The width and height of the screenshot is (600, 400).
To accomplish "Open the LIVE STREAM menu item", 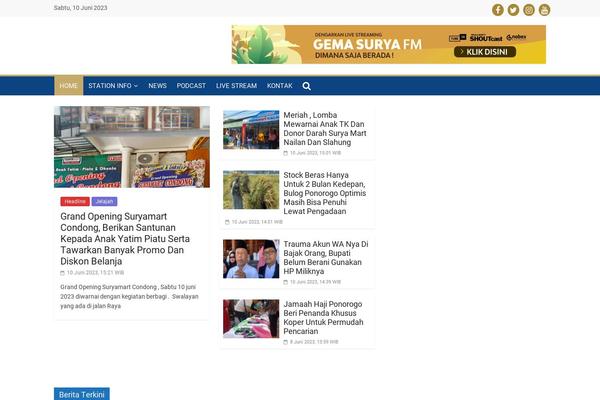I will 236,86.
